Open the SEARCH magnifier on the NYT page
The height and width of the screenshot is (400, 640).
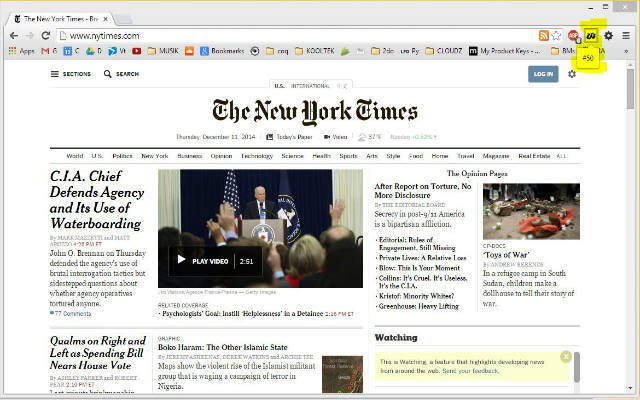121,74
